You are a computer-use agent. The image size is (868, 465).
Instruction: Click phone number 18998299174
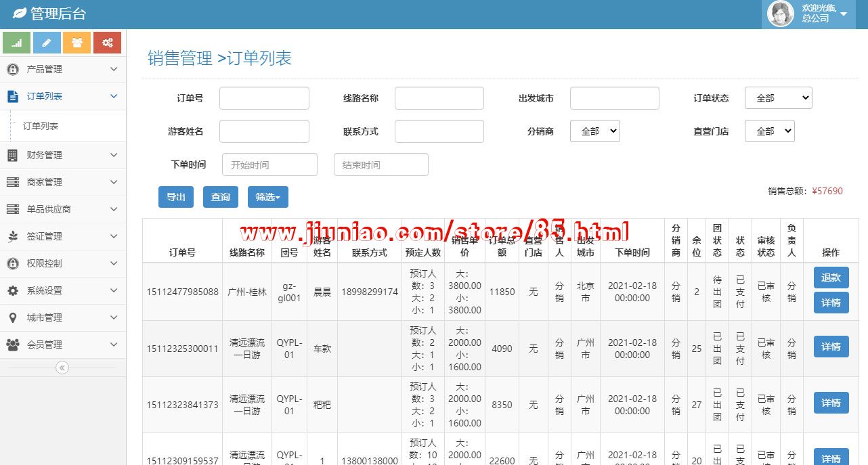click(x=370, y=292)
